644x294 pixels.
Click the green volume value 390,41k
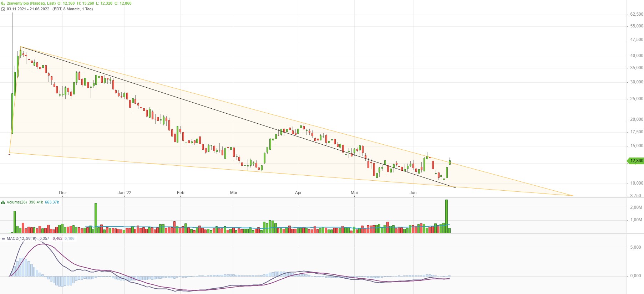(36, 202)
